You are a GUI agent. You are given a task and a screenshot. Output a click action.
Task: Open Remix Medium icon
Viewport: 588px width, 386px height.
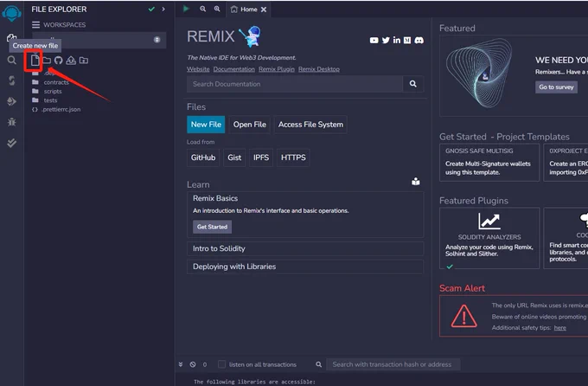tap(407, 40)
